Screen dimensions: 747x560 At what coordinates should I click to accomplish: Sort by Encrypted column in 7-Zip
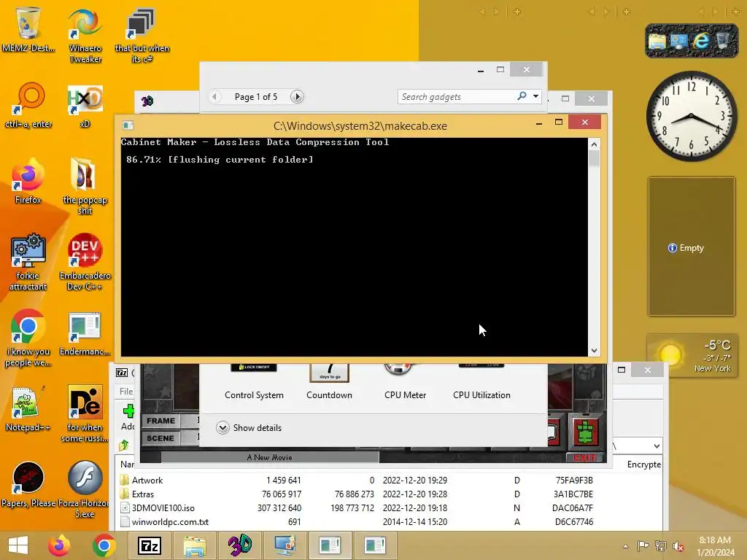[643, 464]
